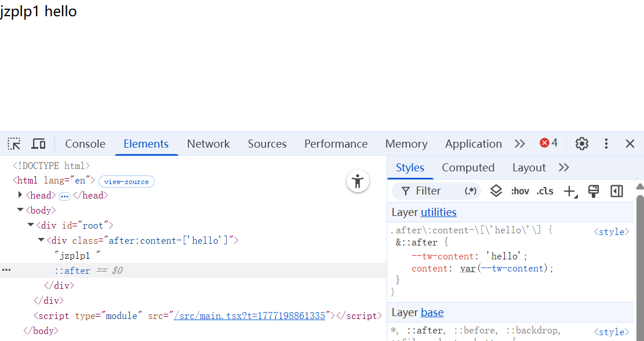Click the head ellipsis expand button
This screenshot has height=341, width=644.
64,196
